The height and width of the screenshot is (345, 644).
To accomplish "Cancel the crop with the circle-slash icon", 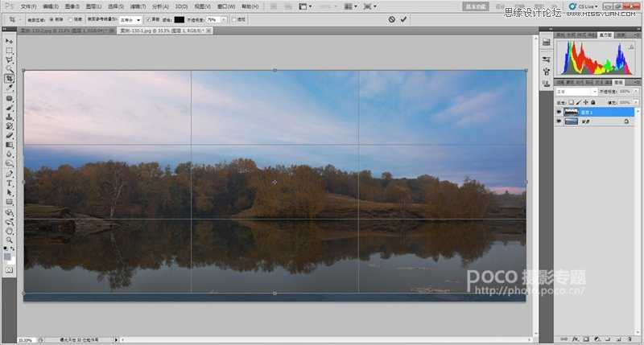I will [391, 18].
